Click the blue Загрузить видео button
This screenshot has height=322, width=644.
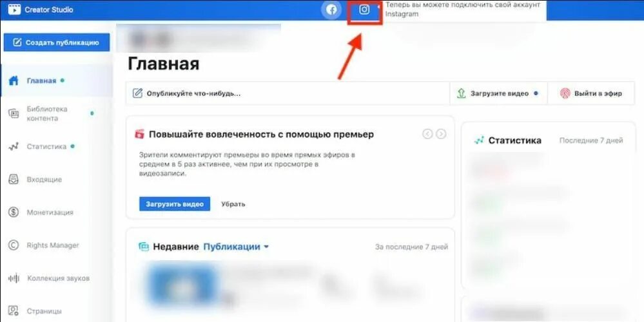coord(175,204)
